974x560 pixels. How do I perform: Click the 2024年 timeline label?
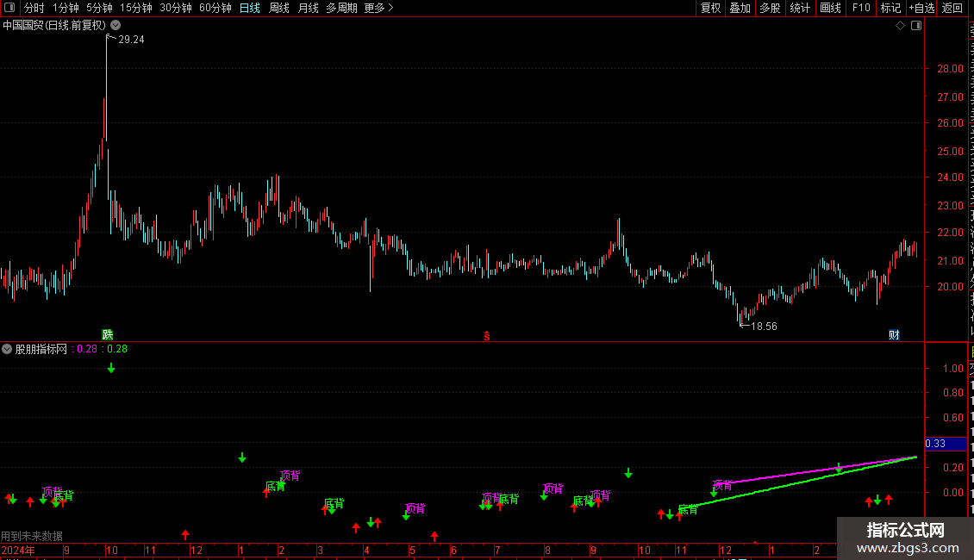click(18, 550)
